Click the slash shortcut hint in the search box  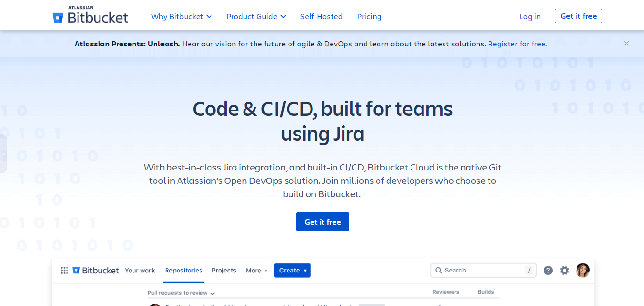[x=529, y=271]
